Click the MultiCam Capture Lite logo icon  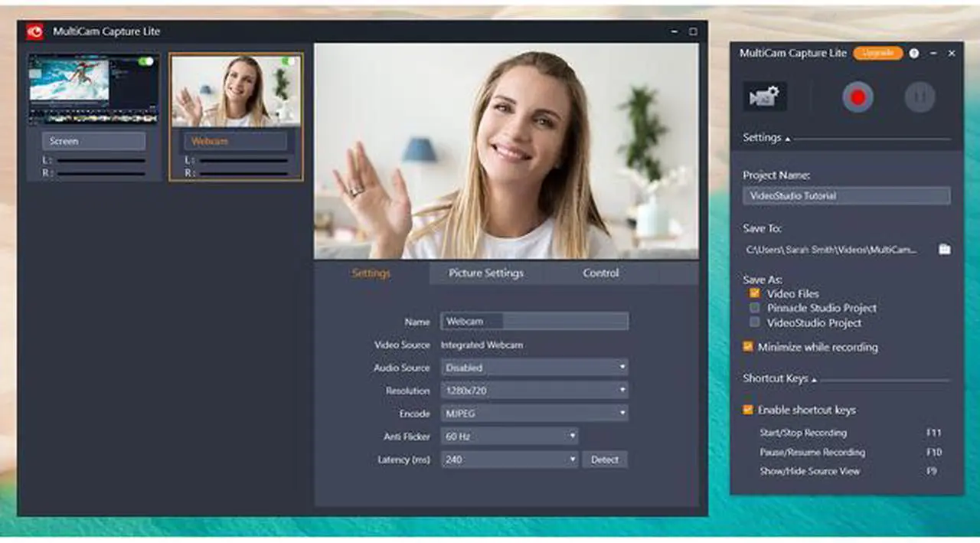click(x=35, y=31)
